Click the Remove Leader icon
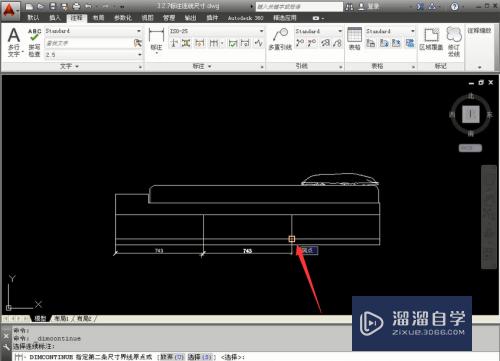Image resolution: width=500 pixels, height=361 pixels. tap(312, 43)
